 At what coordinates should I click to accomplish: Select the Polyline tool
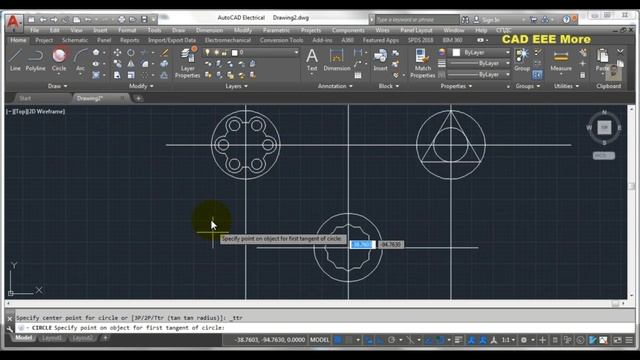pos(36,60)
